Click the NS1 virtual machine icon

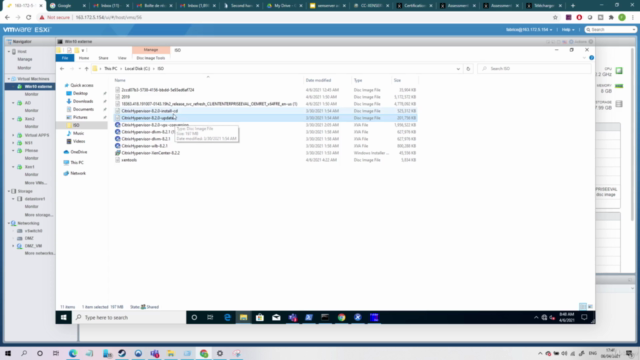tap(19, 143)
